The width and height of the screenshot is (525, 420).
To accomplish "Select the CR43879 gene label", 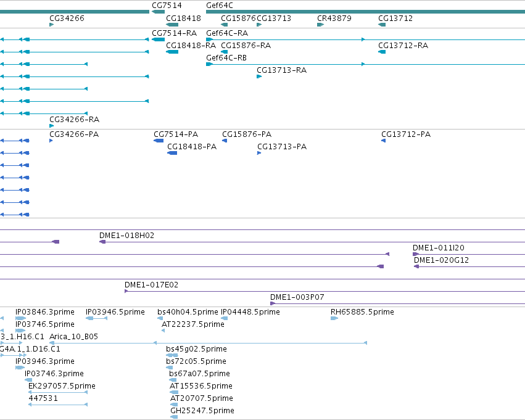I will [x=334, y=18].
